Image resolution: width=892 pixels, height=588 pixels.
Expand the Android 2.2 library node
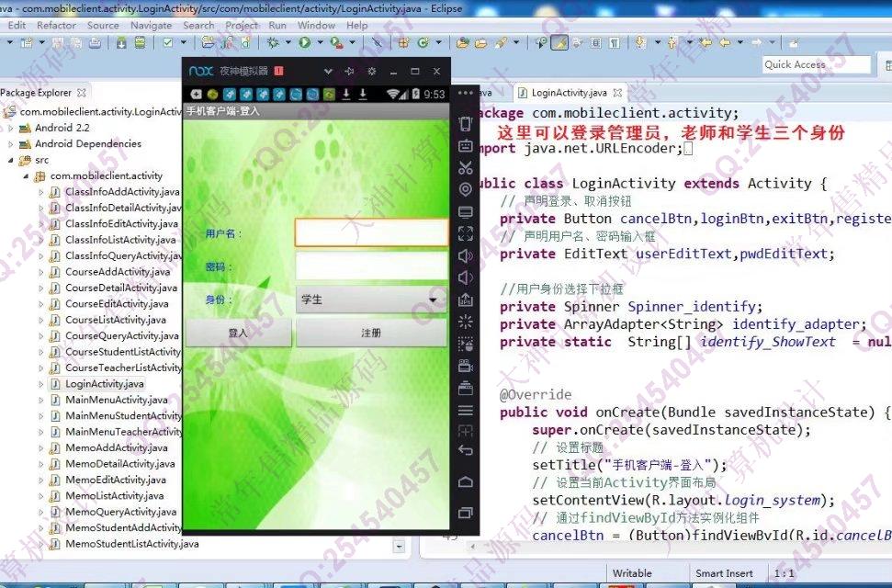point(11,128)
